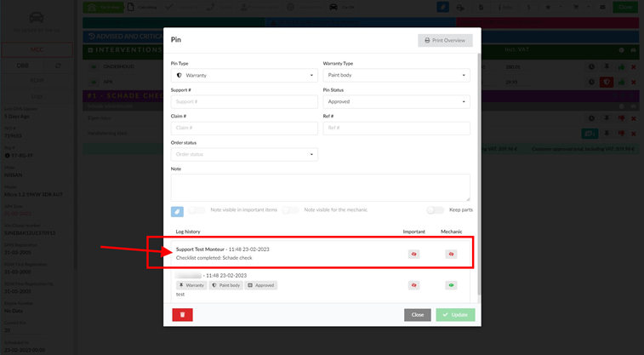Enable Note visible in important items
The image size is (644, 355).
point(197,209)
